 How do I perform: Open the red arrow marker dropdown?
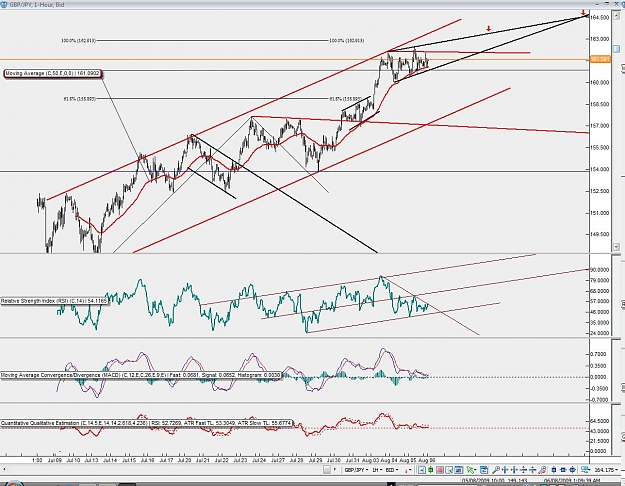click(409, 470)
